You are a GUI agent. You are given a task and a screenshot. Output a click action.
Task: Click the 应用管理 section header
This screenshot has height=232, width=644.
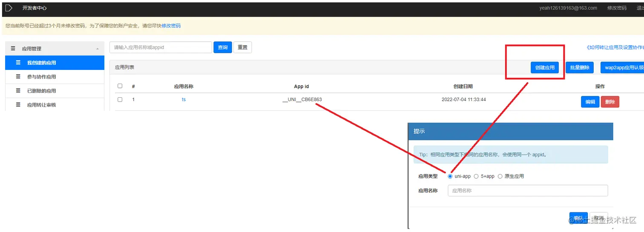(x=55, y=49)
